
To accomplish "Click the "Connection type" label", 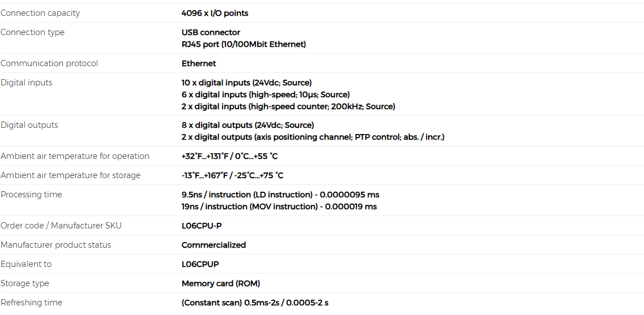I will tap(32, 32).
